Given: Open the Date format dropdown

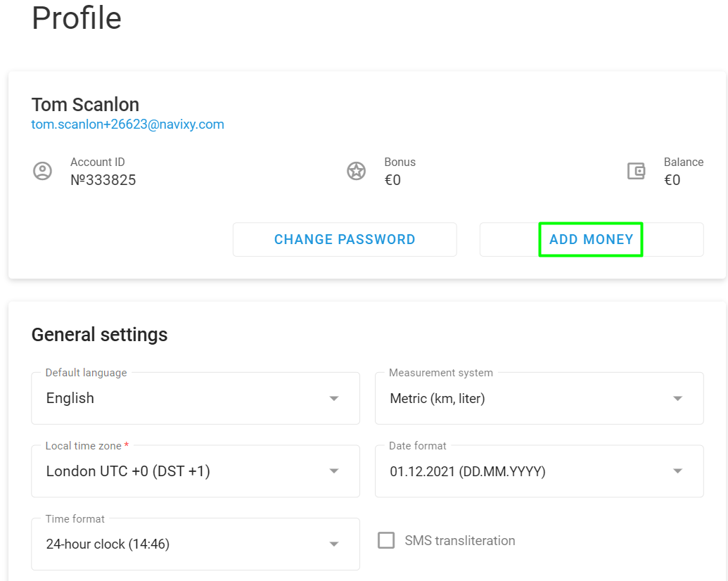Looking at the screenshot, I should tap(677, 471).
